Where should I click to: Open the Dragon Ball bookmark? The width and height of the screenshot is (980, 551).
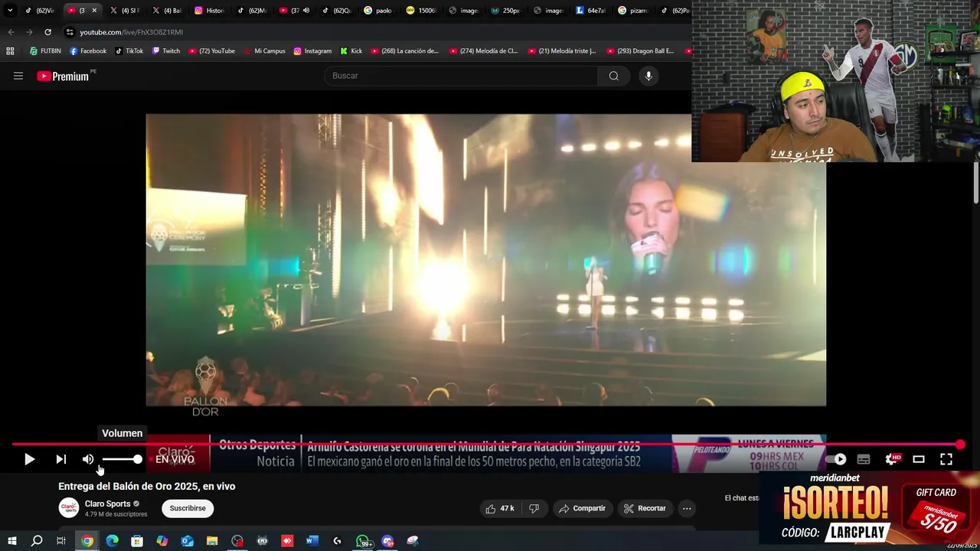[x=640, y=51]
